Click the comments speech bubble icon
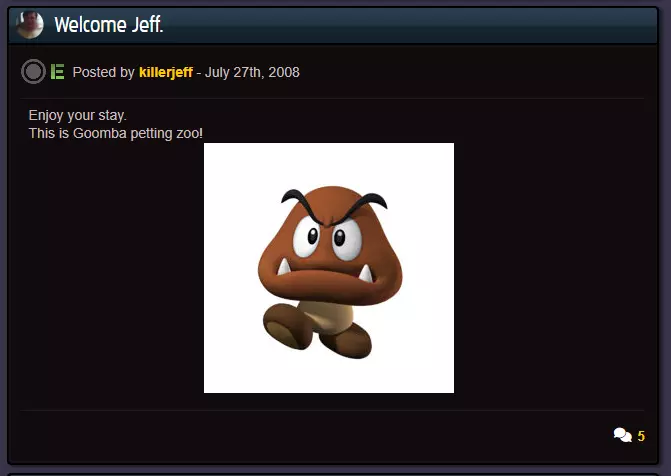Image resolution: width=671 pixels, height=476 pixels. tap(623, 435)
